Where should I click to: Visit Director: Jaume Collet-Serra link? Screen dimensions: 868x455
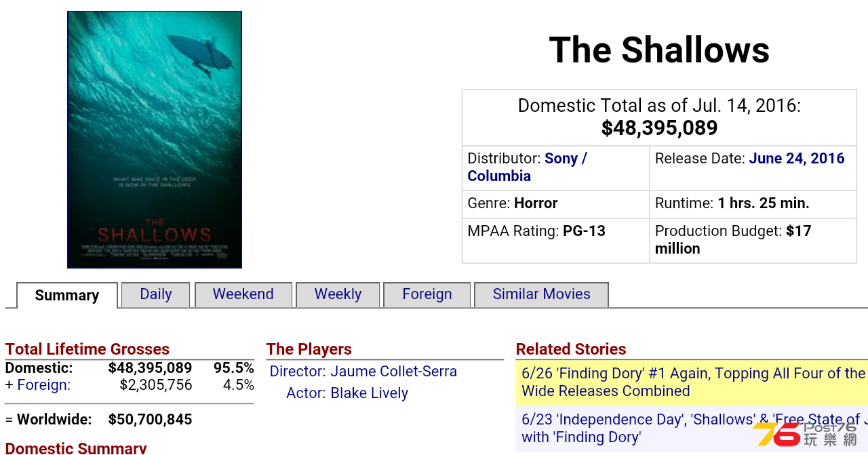tap(363, 372)
